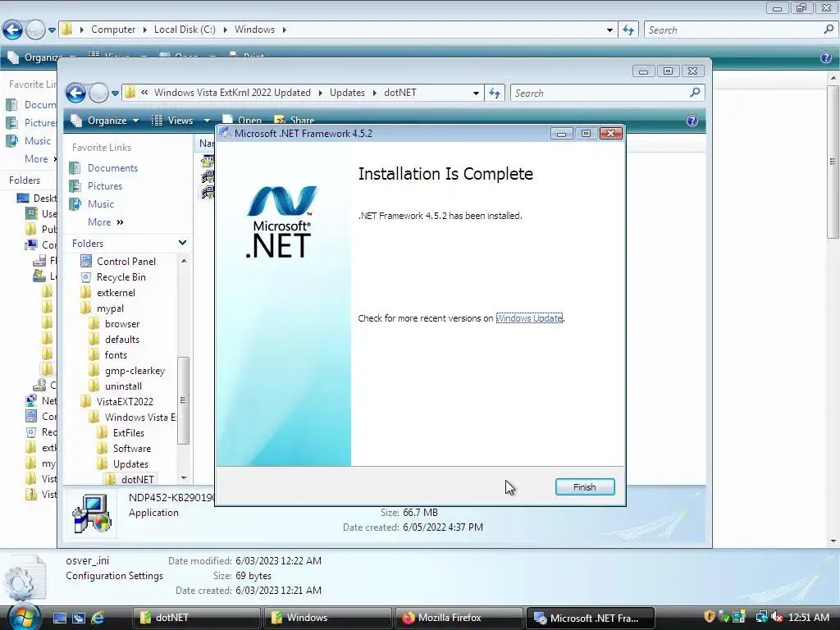Activate the dotNET taskbar button
Image resolution: width=840 pixels, height=630 pixels.
196,618
